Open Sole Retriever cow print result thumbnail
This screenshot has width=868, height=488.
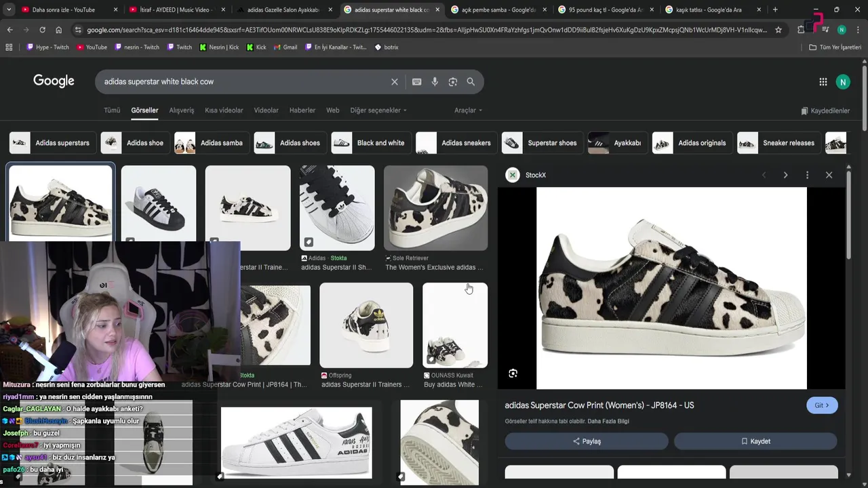(x=435, y=208)
